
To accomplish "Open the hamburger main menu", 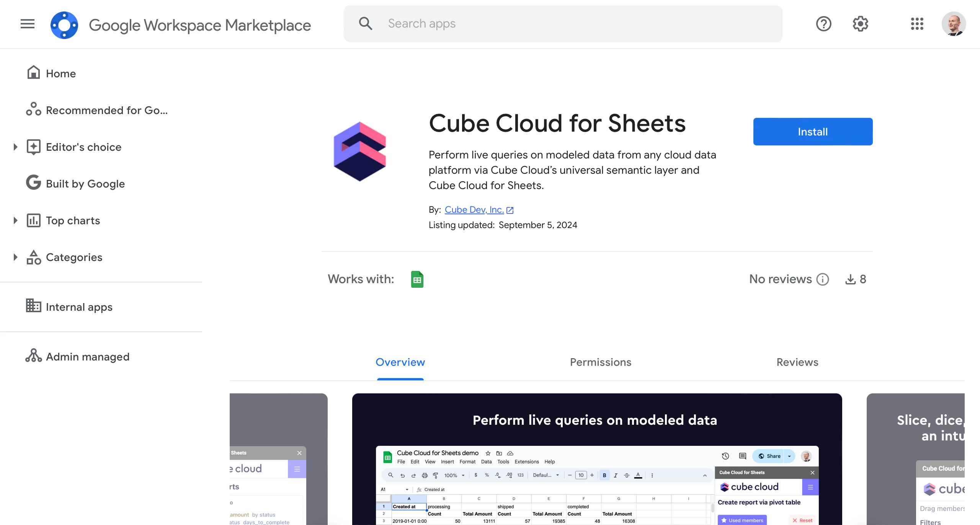I will [28, 24].
